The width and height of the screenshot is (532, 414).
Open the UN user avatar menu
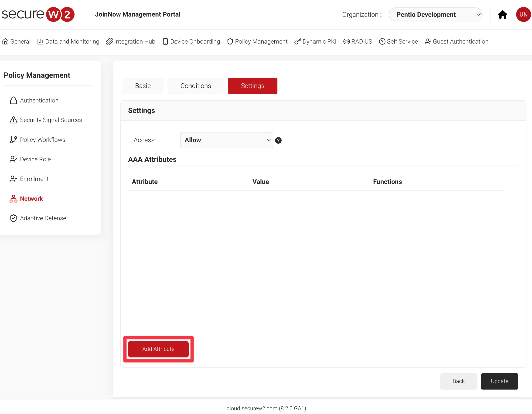(x=523, y=15)
